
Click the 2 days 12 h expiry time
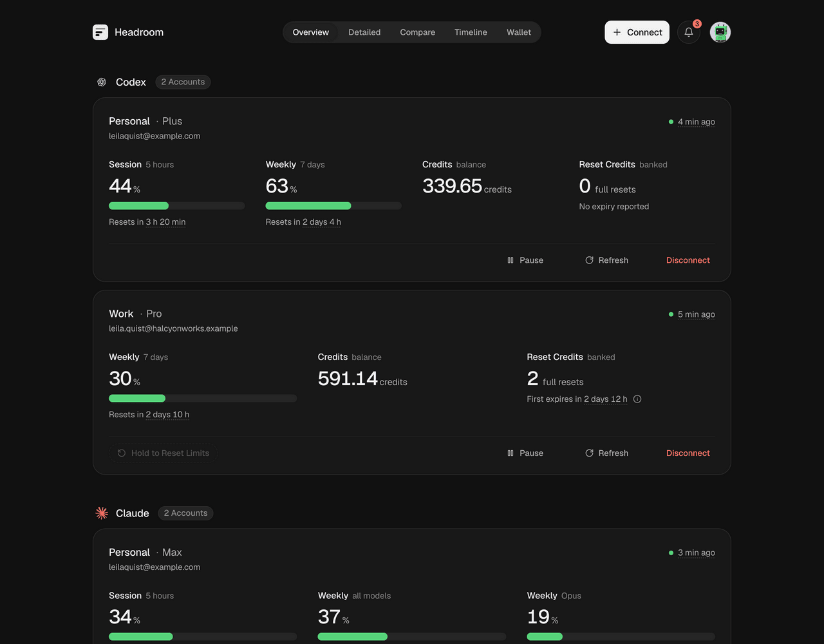tap(606, 399)
